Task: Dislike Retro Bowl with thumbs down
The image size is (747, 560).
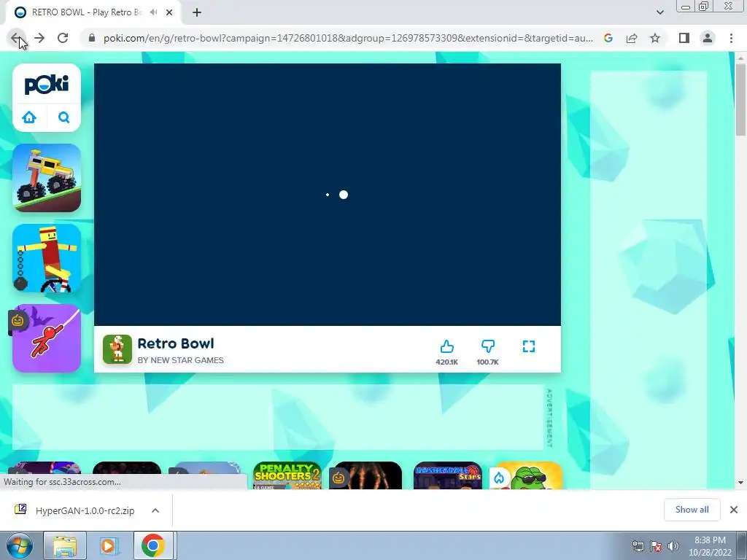Action: pos(488,346)
